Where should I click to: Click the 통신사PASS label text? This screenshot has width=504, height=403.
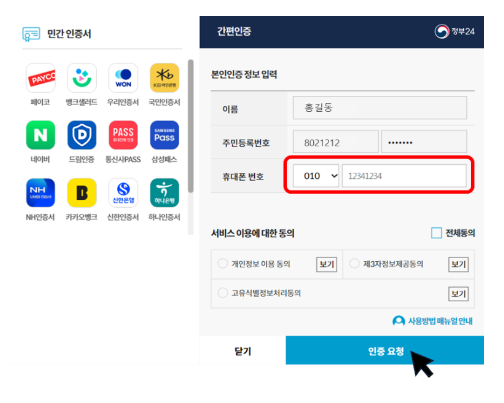coord(123,159)
